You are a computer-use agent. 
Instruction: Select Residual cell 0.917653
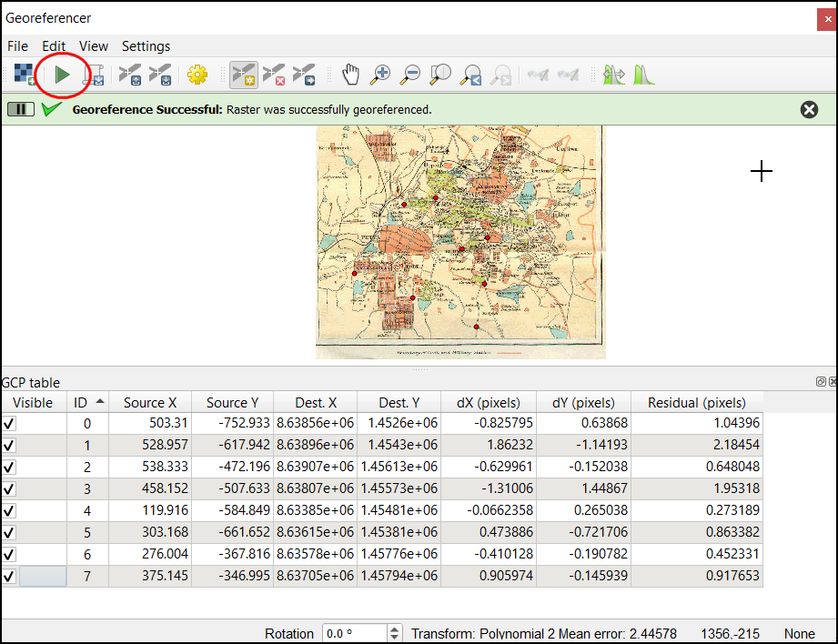pos(697,577)
